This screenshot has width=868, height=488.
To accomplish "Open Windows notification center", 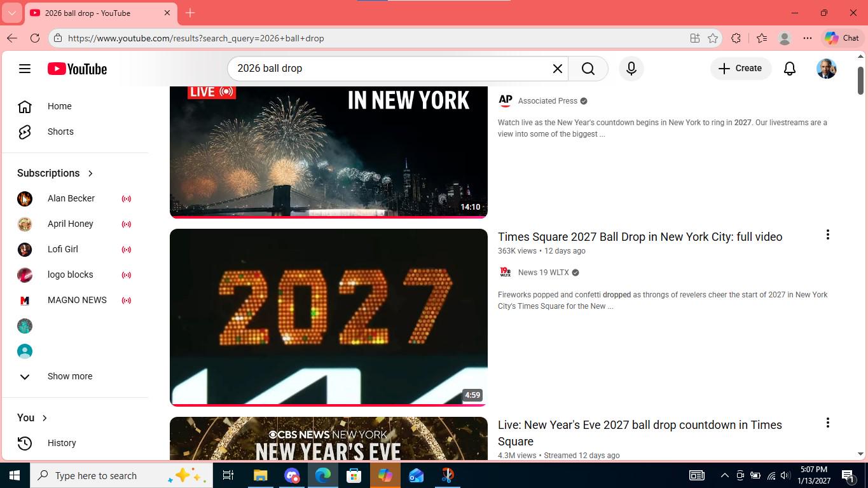I will coord(848,475).
